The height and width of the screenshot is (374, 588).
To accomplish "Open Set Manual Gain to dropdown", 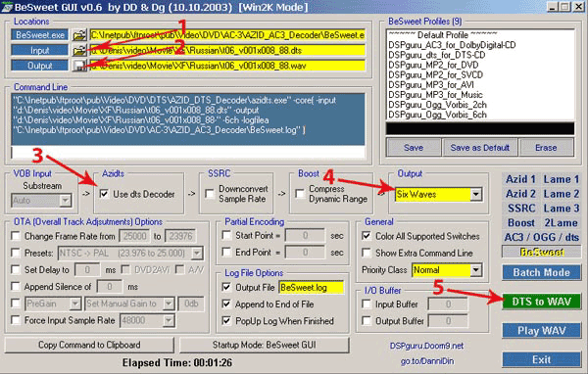I will 170,304.
